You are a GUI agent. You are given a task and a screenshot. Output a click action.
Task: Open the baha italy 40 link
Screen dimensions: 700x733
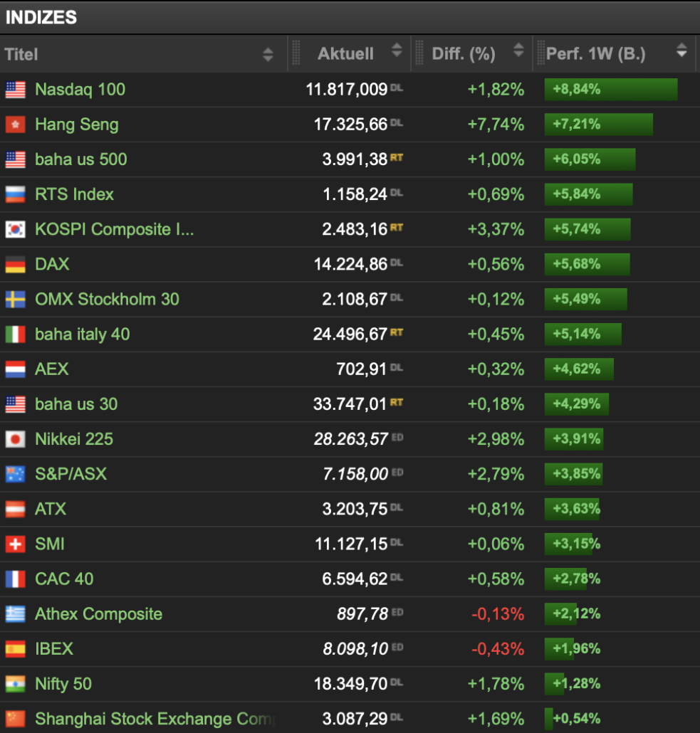83,334
